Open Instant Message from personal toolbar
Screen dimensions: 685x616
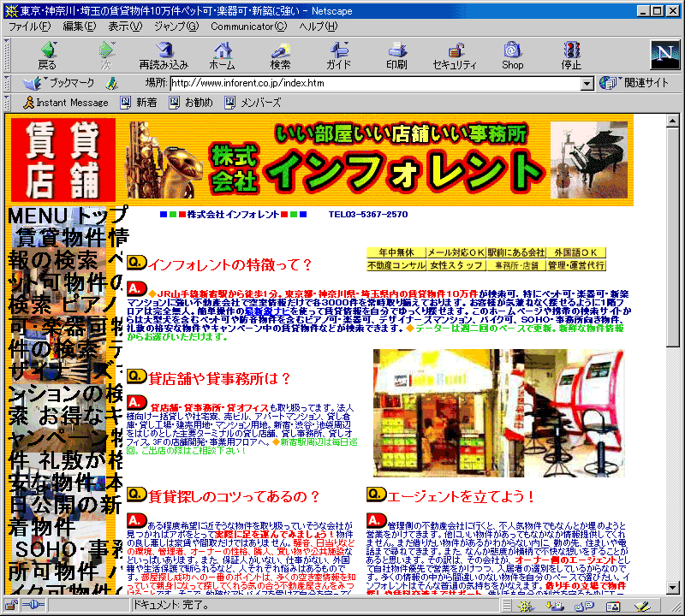coord(66,103)
